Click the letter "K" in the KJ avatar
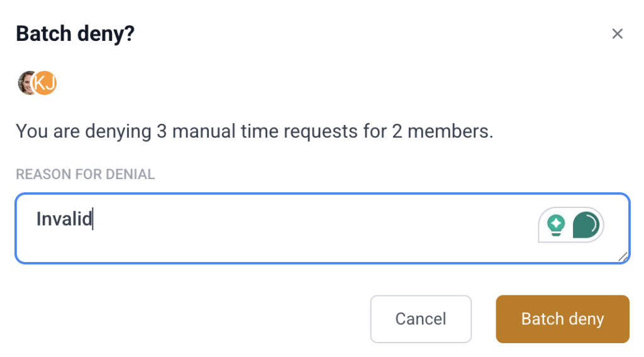This screenshot has width=644, height=357. click(42, 83)
